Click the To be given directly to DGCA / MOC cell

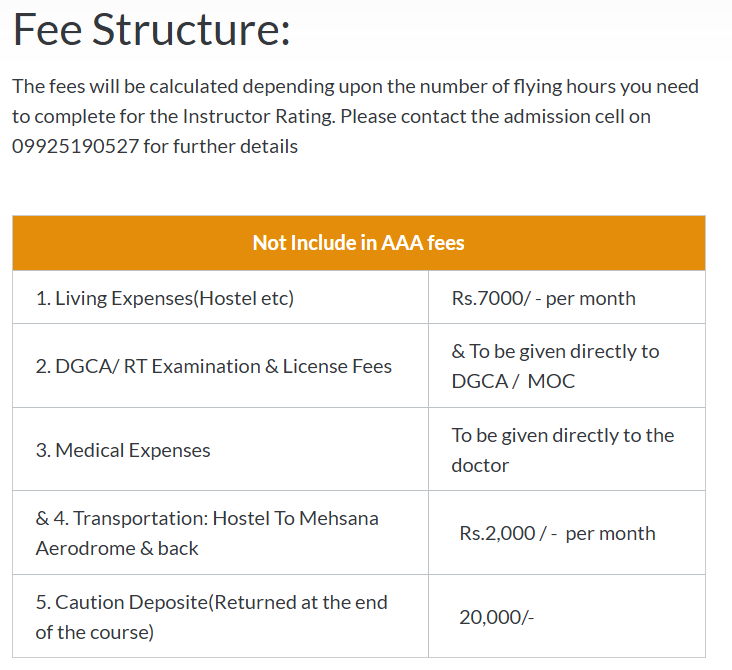click(x=555, y=366)
